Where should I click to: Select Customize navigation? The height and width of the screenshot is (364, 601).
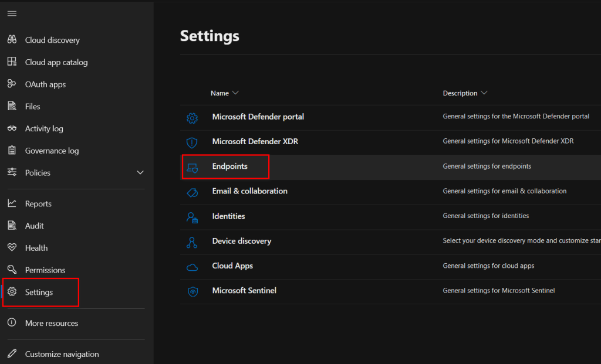(x=62, y=354)
